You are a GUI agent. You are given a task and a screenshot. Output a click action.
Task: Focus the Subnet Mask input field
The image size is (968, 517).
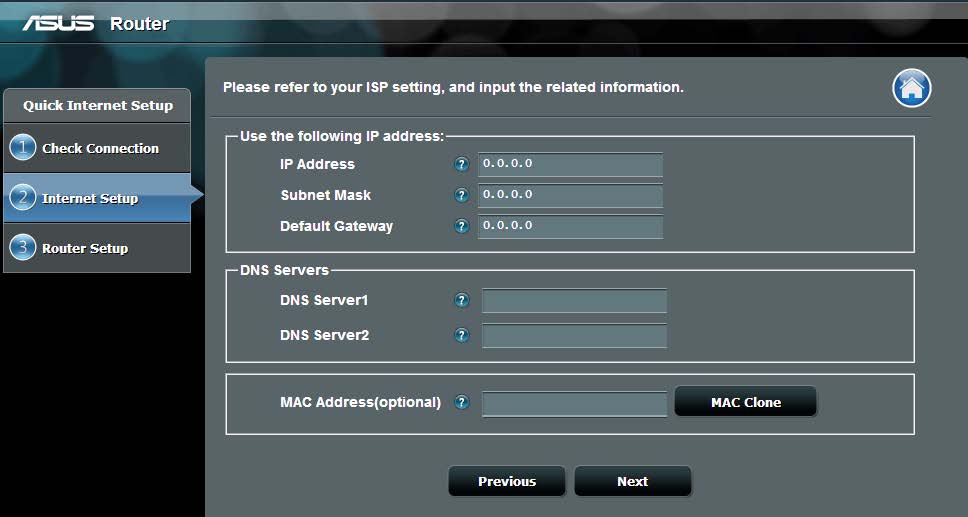pyautogui.click(x=570, y=195)
